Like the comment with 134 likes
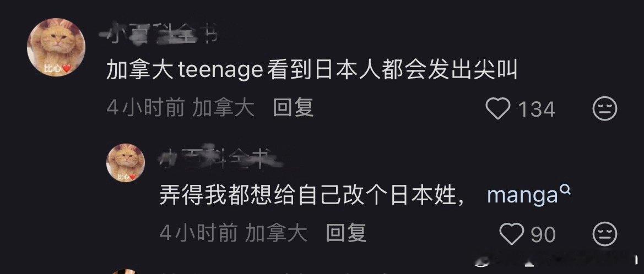Image resolution: width=644 pixels, height=274 pixels. (498, 109)
